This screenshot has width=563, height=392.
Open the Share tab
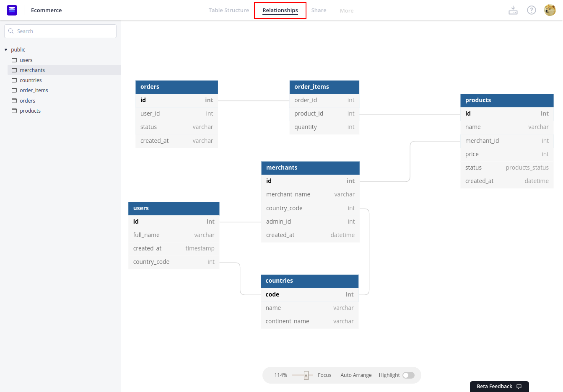[319, 10]
